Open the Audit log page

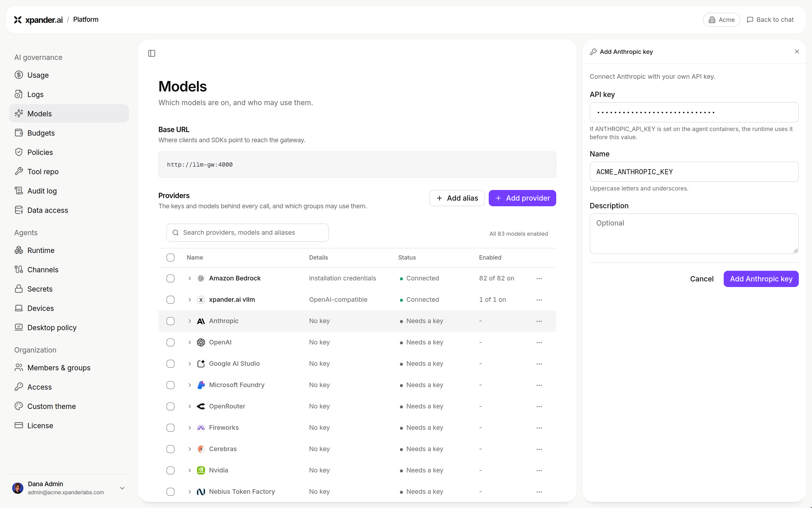[x=69, y=191]
